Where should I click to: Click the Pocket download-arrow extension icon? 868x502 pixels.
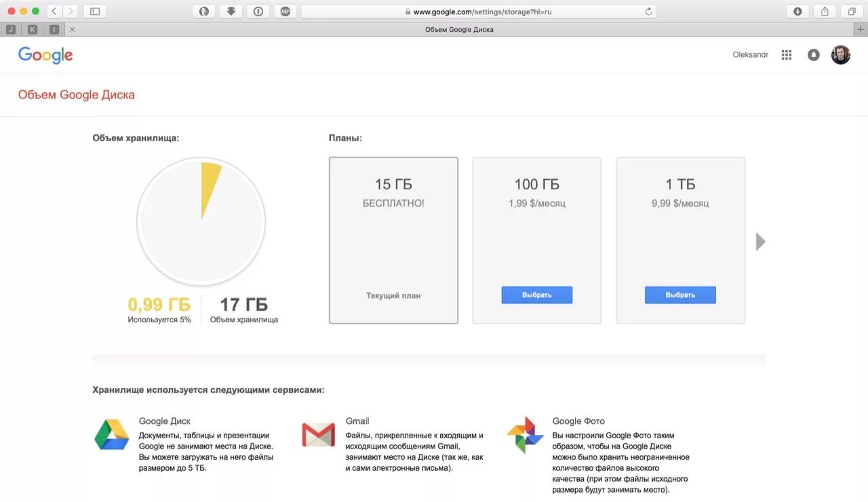click(231, 12)
